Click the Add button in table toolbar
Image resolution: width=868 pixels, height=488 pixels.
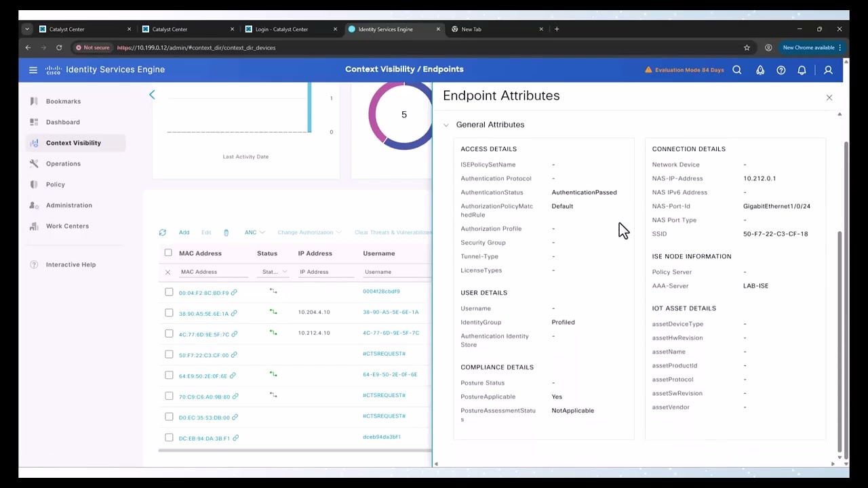click(x=184, y=232)
